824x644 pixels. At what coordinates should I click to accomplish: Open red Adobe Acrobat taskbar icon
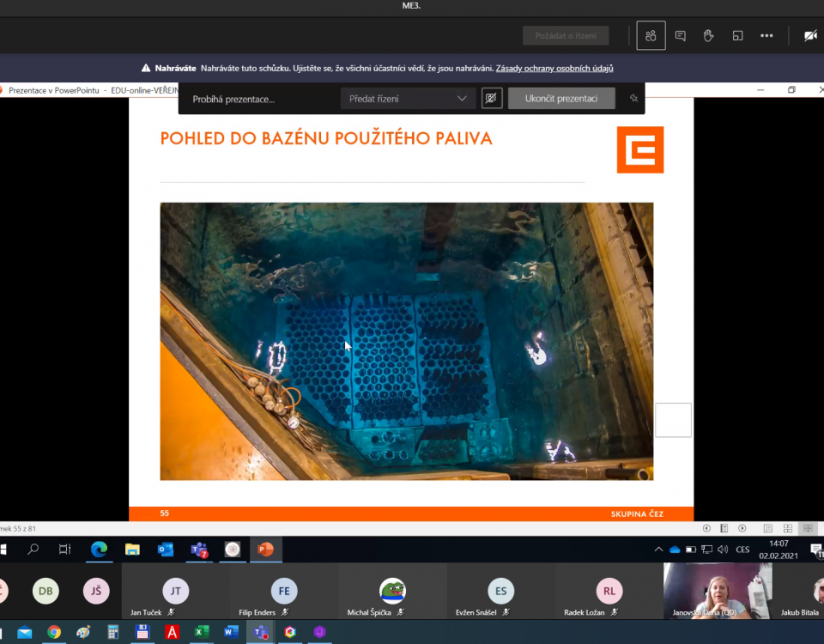[172, 632]
